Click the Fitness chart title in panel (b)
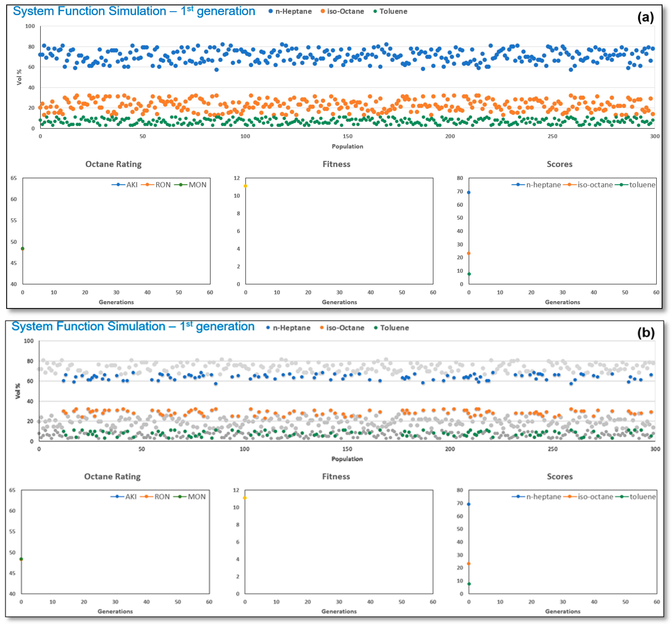Viewport: 672px width, 624px height. pyautogui.click(x=336, y=476)
